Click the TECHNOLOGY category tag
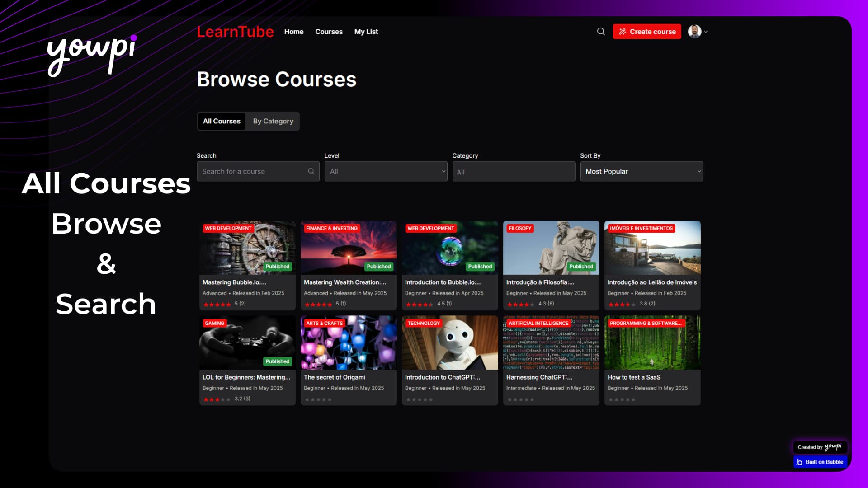Screen dimensions: 868x488 (423, 323)
